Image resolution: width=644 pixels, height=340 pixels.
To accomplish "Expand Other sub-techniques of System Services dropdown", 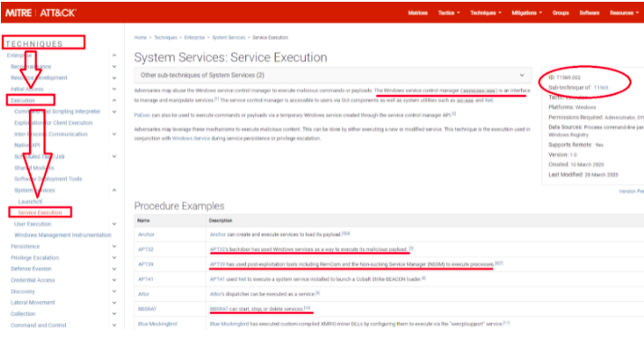I will 333,75.
